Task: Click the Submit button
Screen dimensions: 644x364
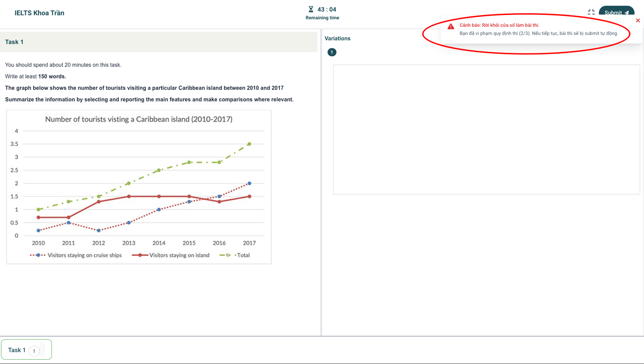Action: pos(616,12)
